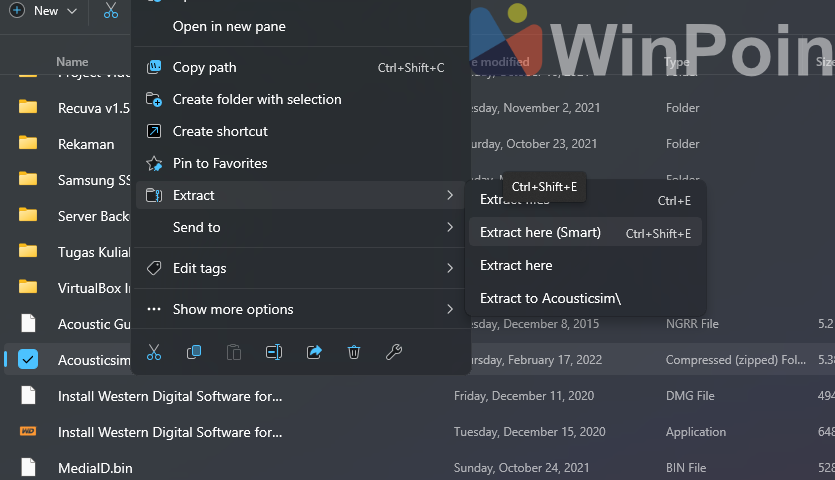835x480 pixels.
Task: Expand the Extract submenu arrow
Action: (x=450, y=195)
